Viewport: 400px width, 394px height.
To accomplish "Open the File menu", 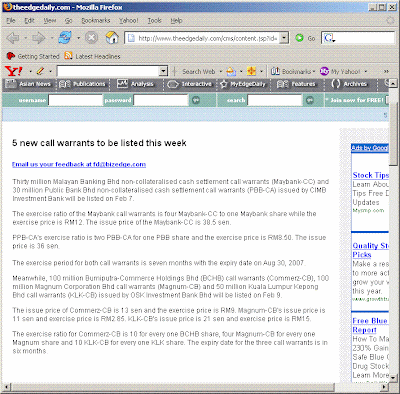I will coord(11,21).
